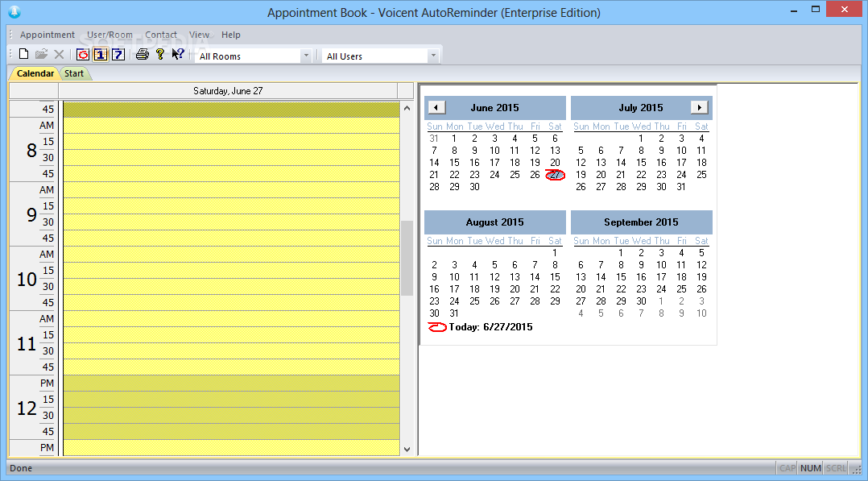Open the User/Room menu

110,35
